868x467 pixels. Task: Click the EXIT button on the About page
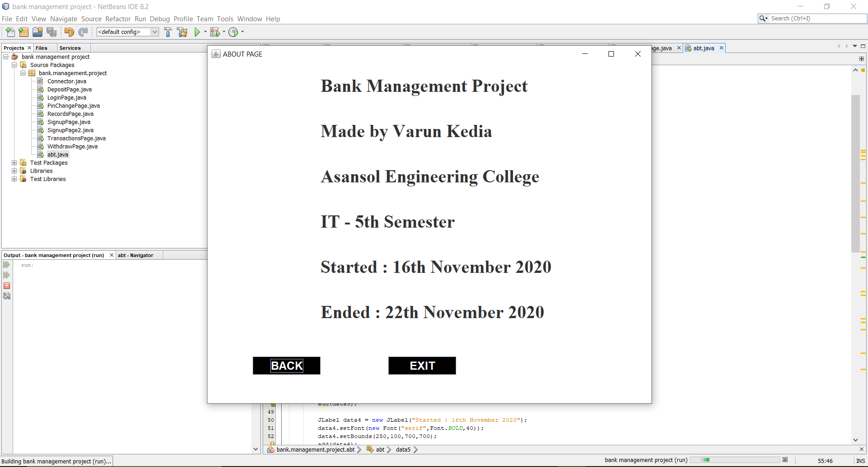[422, 366]
